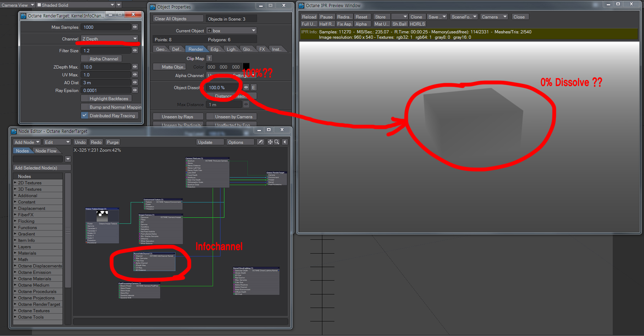Open the Add Node dropdown

27,142
